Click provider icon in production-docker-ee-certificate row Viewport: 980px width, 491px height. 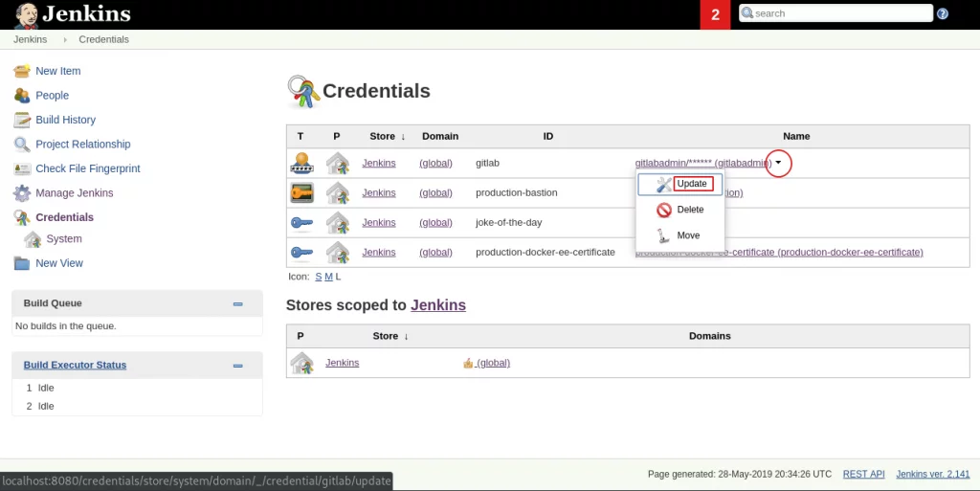pos(338,253)
